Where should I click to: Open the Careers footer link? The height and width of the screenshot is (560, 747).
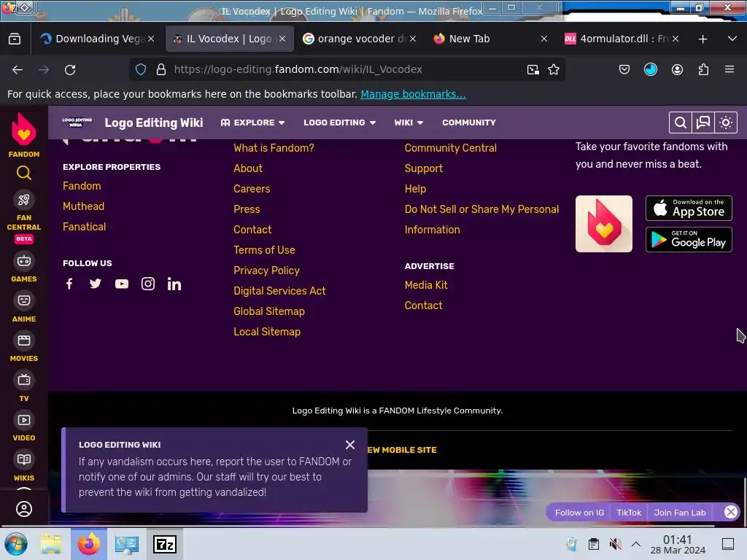click(x=252, y=189)
